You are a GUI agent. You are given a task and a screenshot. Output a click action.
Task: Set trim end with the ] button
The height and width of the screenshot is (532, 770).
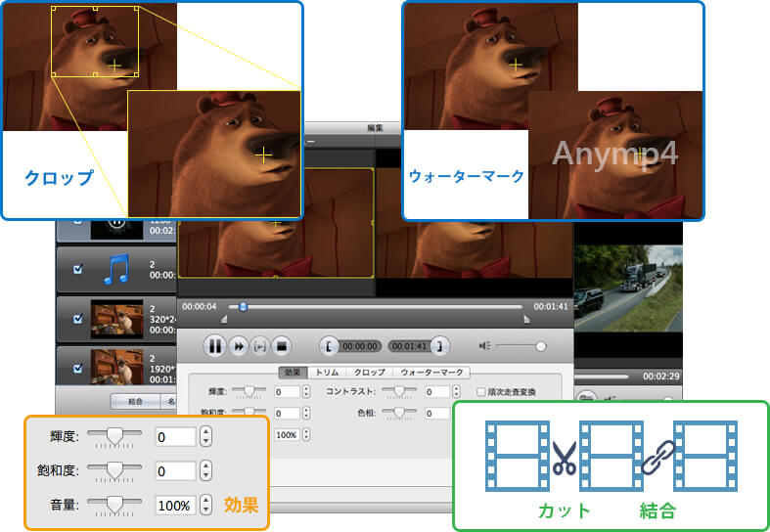pos(439,346)
